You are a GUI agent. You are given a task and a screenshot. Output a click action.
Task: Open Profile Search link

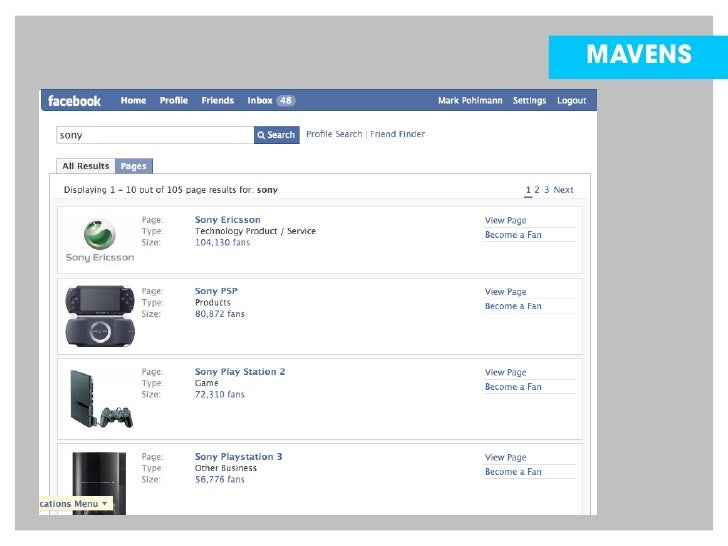coord(334,134)
